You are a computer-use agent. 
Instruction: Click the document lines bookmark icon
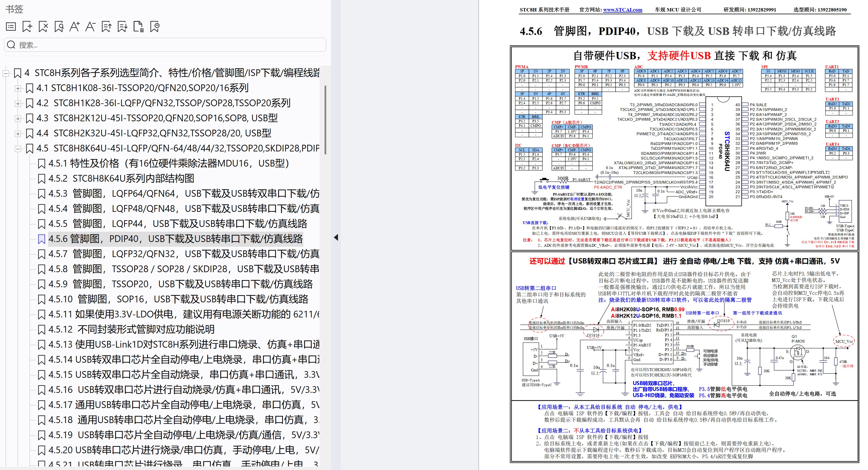[138, 27]
